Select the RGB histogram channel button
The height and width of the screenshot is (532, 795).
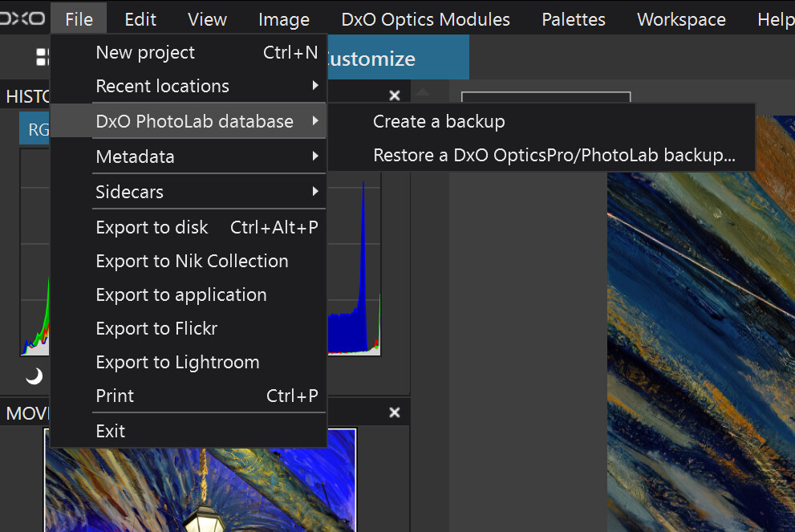tap(34, 129)
